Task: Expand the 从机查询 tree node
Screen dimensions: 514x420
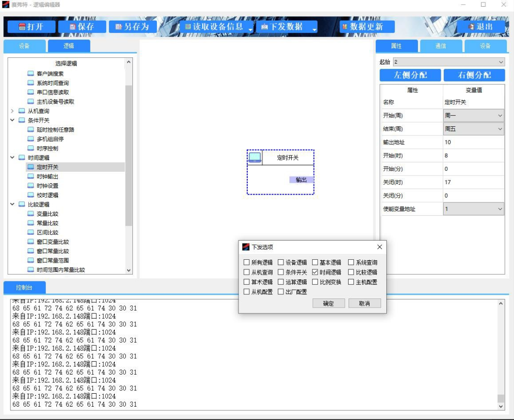Action: pos(12,111)
